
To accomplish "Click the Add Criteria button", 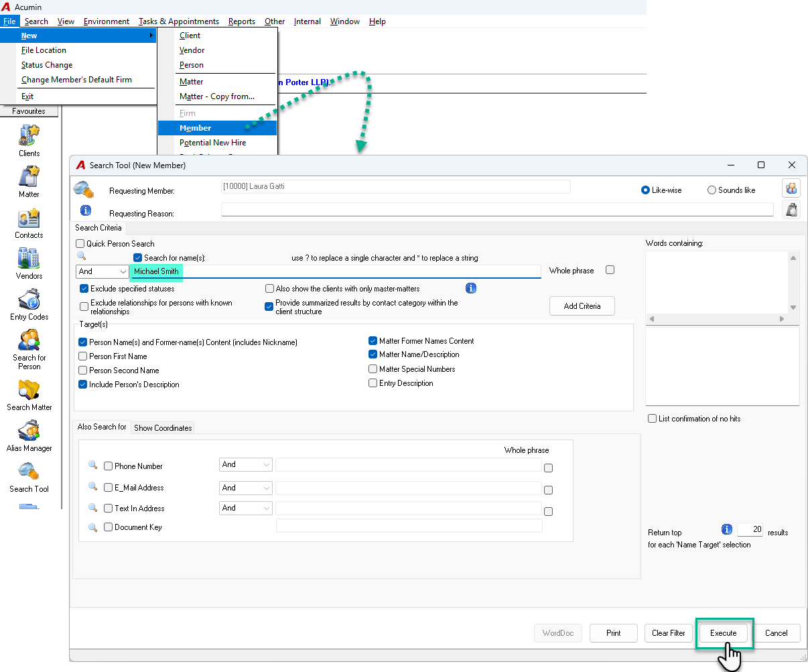I will [x=582, y=306].
